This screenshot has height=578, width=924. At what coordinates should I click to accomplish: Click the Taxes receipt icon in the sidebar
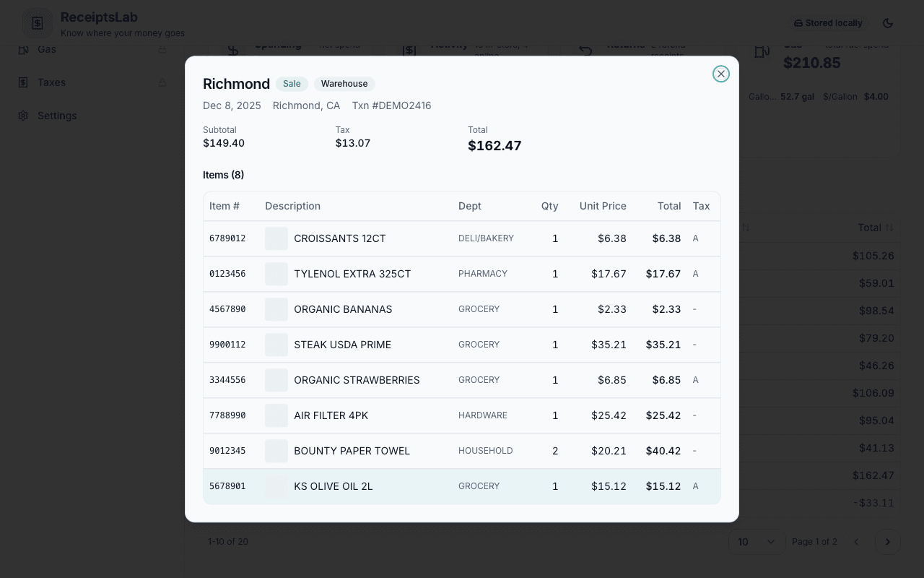pos(22,82)
